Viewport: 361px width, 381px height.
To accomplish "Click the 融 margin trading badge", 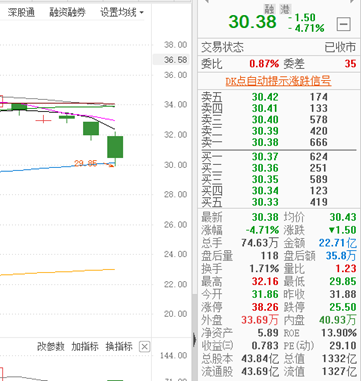I will click(x=269, y=8).
